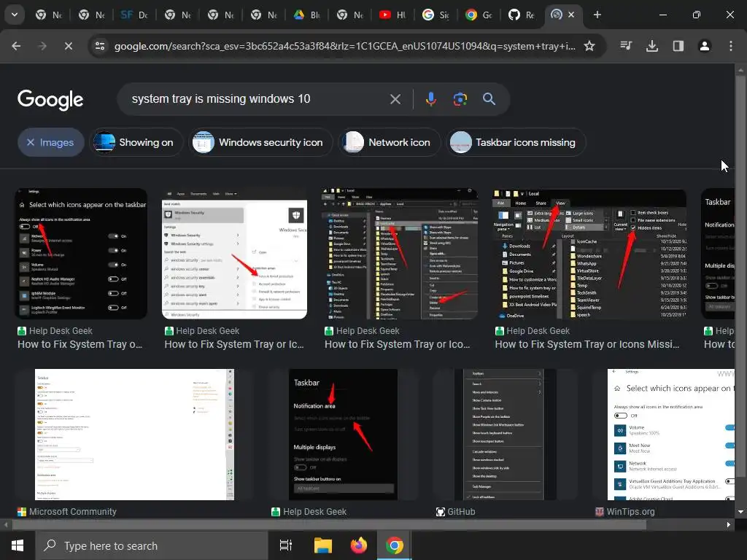
Task: Open the Windows Security search thumbnail
Action: click(234, 253)
